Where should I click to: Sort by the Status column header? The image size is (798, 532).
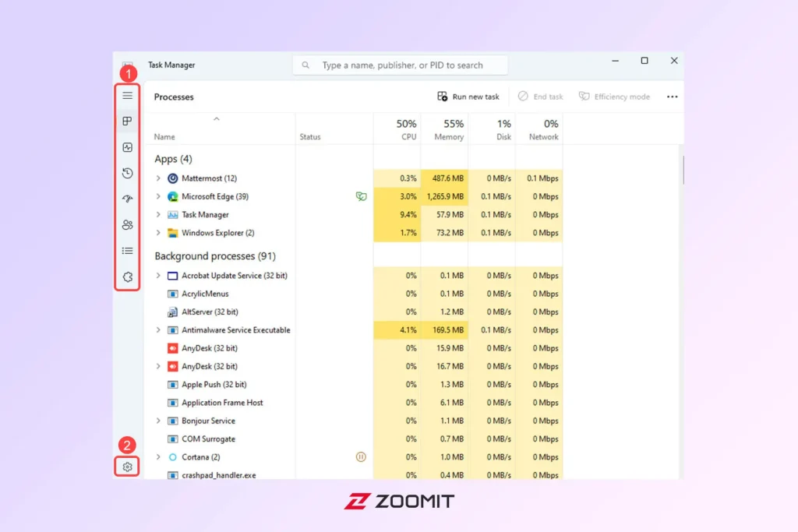point(334,129)
